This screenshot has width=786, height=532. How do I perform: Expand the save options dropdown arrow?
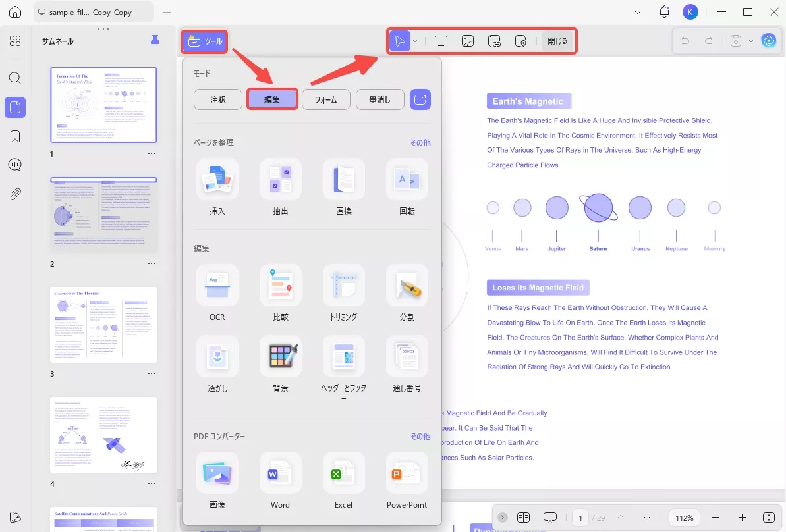pos(751,41)
